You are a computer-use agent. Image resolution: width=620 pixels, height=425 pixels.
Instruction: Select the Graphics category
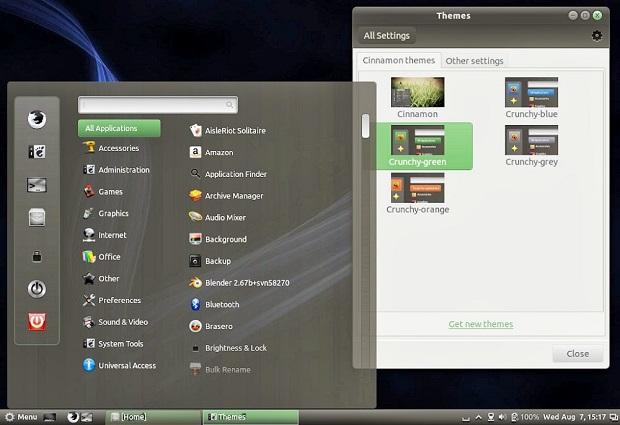coord(106,213)
